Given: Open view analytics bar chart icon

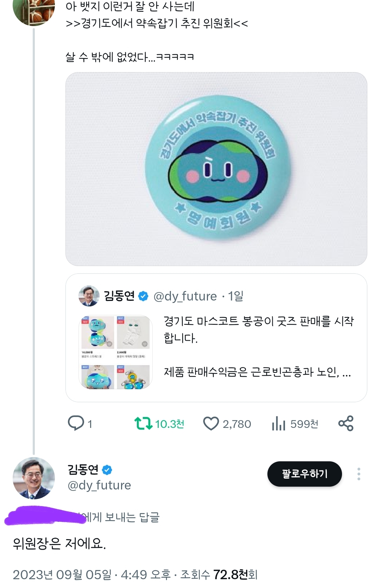Looking at the screenshot, I should tap(278, 424).
